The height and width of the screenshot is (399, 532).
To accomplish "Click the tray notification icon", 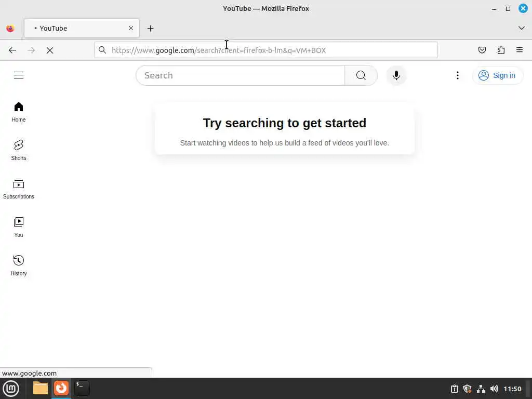I will 454,389.
